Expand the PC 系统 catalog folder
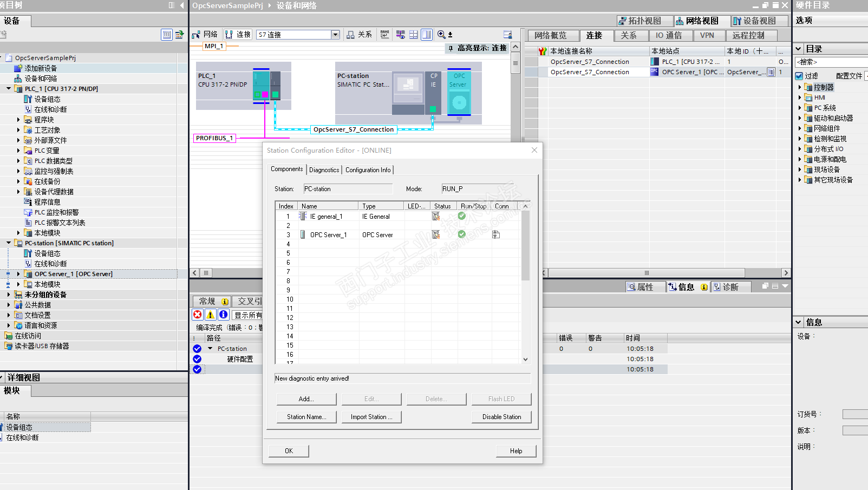 point(800,108)
